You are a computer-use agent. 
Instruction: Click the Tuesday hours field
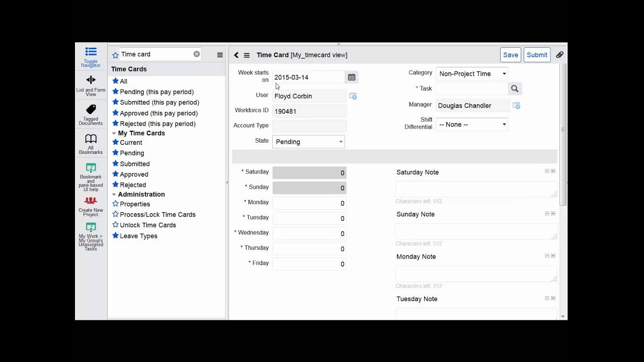point(309,218)
